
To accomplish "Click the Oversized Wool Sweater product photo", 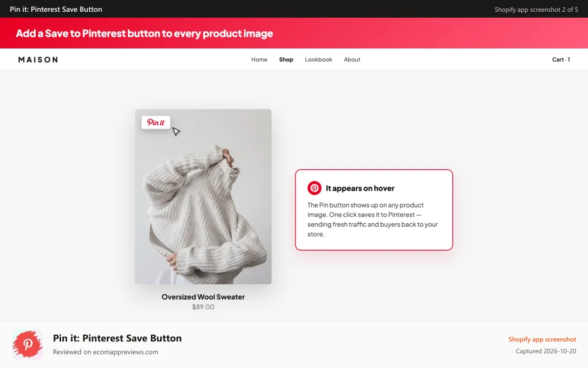I will pyautogui.click(x=203, y=196).
